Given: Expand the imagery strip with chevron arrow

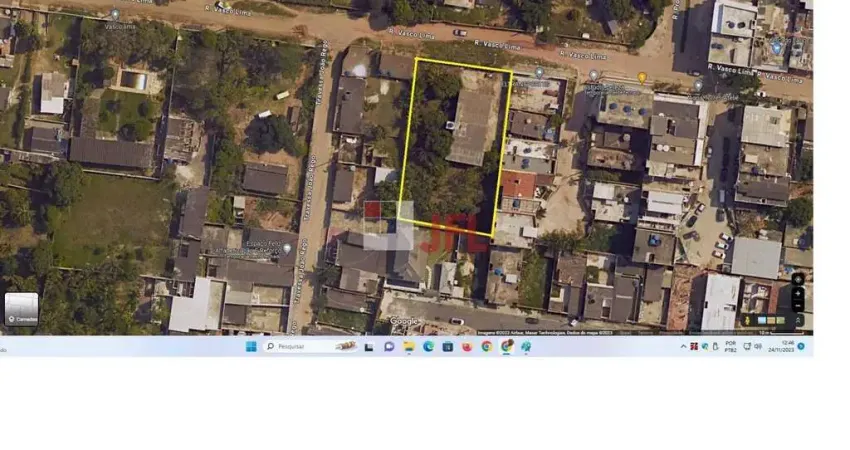Looking at the screenshot, I should click(798, 320).
